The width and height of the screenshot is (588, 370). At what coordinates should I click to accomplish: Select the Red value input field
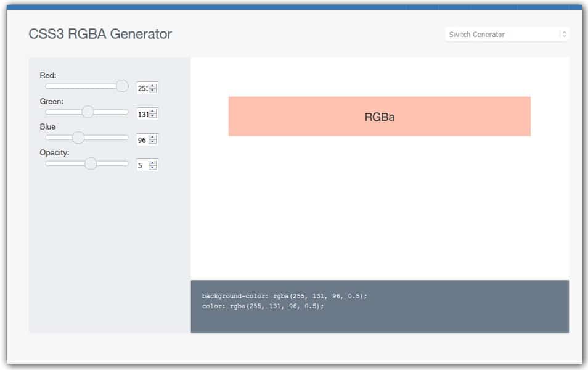pos(142,87)
